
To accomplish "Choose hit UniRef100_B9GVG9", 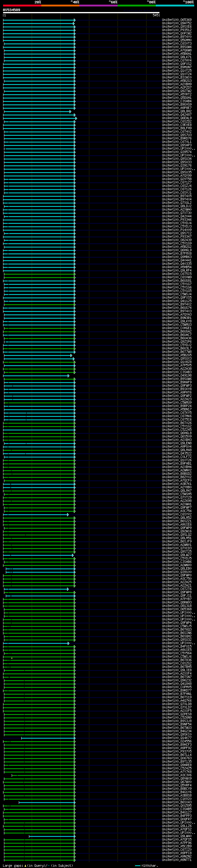I will (177, 104).
